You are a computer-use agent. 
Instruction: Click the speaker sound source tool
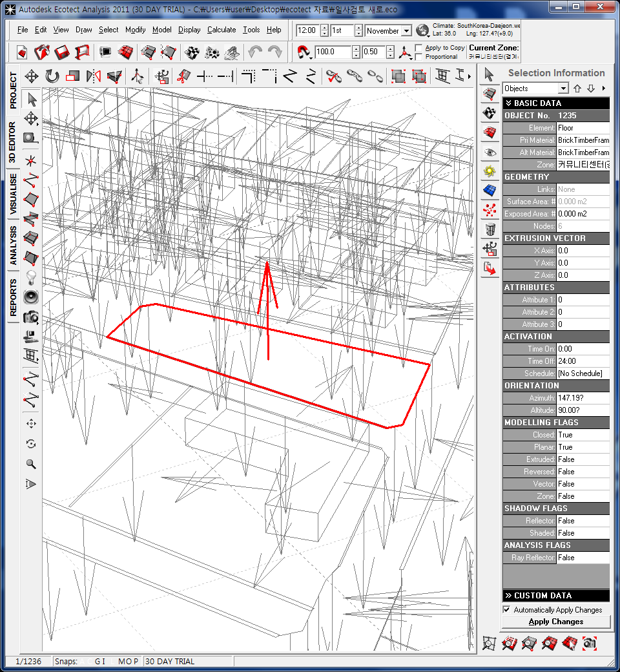coord(30,297)
